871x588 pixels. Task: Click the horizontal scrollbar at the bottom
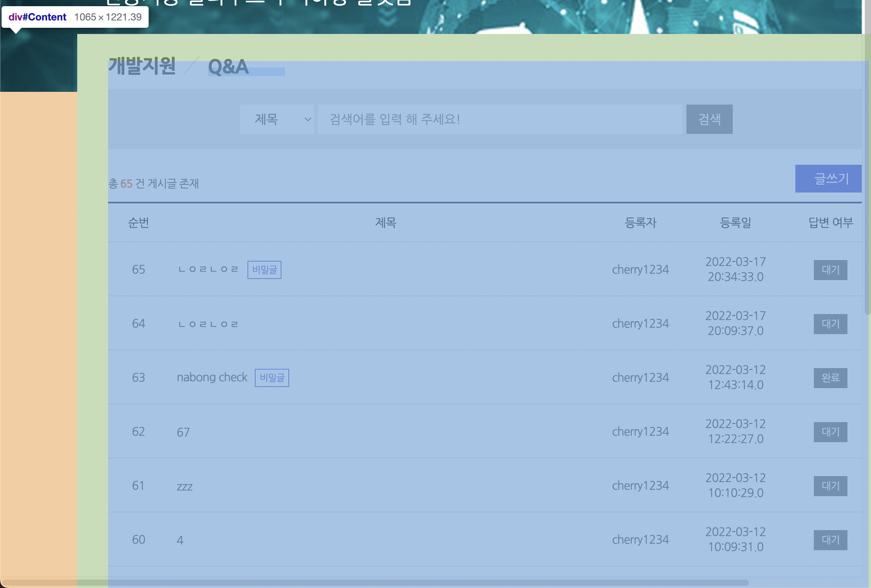(x=374, y=582)
